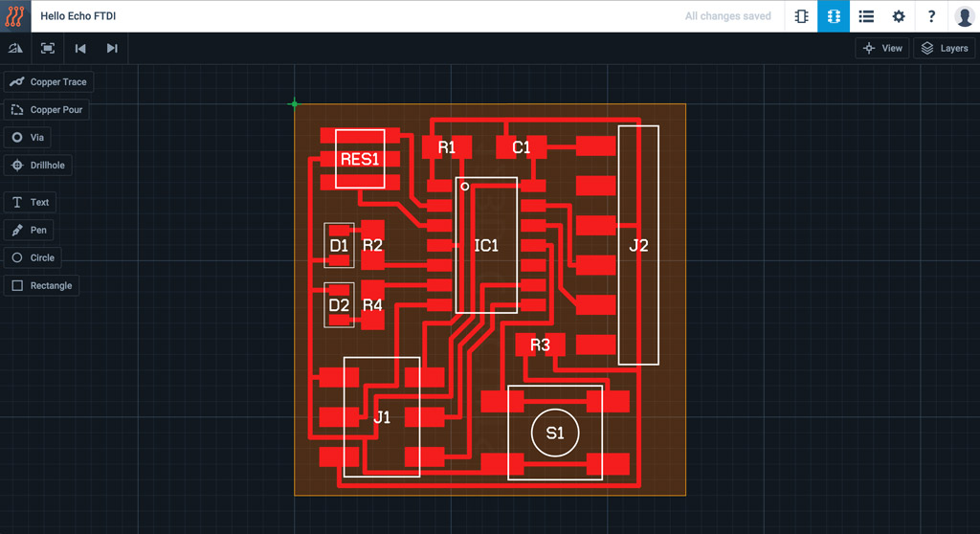Select the D2 LED component
Screen dimensions: 980x534
(x=339, y=305)
